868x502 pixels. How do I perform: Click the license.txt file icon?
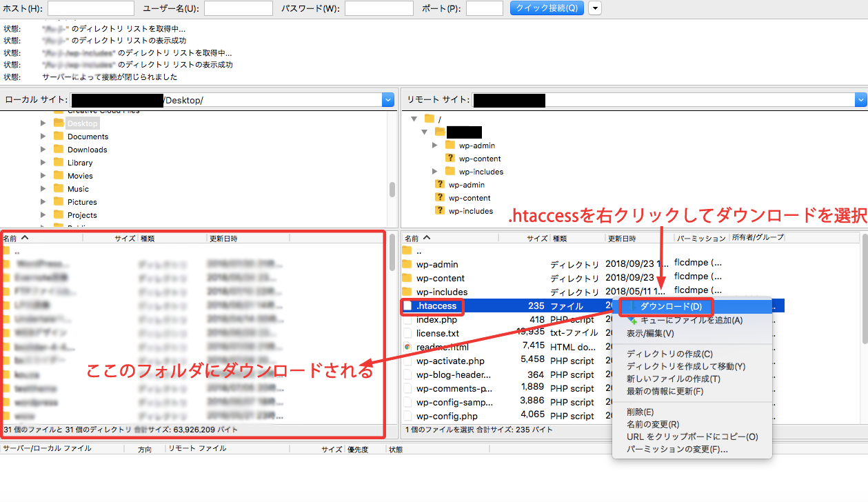coord(407,333)
